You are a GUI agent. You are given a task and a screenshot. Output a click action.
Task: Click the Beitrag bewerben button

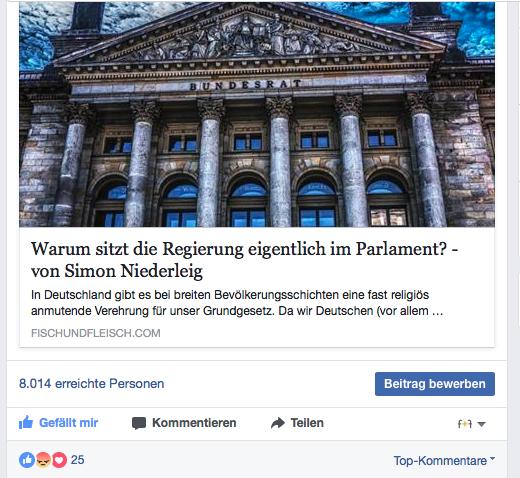tap(435, 384)
